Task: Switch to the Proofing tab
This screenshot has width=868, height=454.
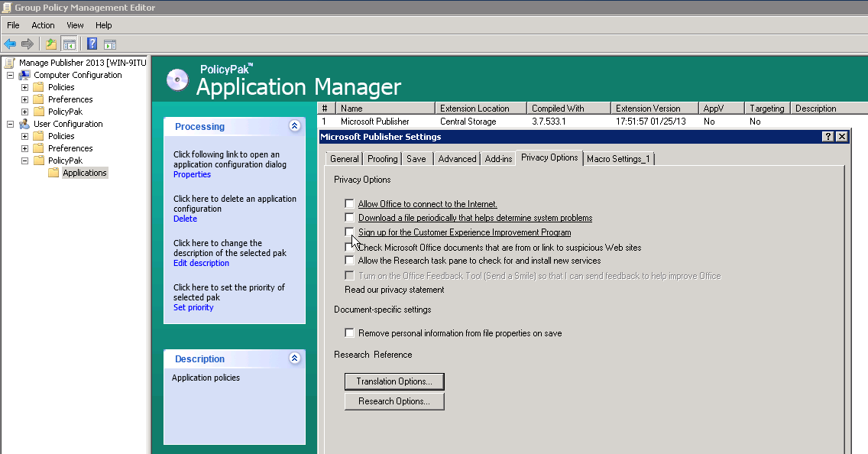Action: coord(383,159)
